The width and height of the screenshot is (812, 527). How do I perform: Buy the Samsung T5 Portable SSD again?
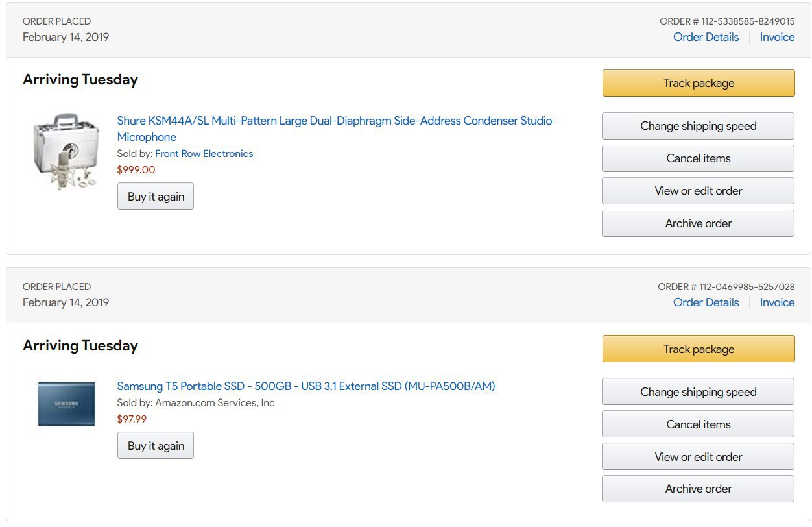156,446
